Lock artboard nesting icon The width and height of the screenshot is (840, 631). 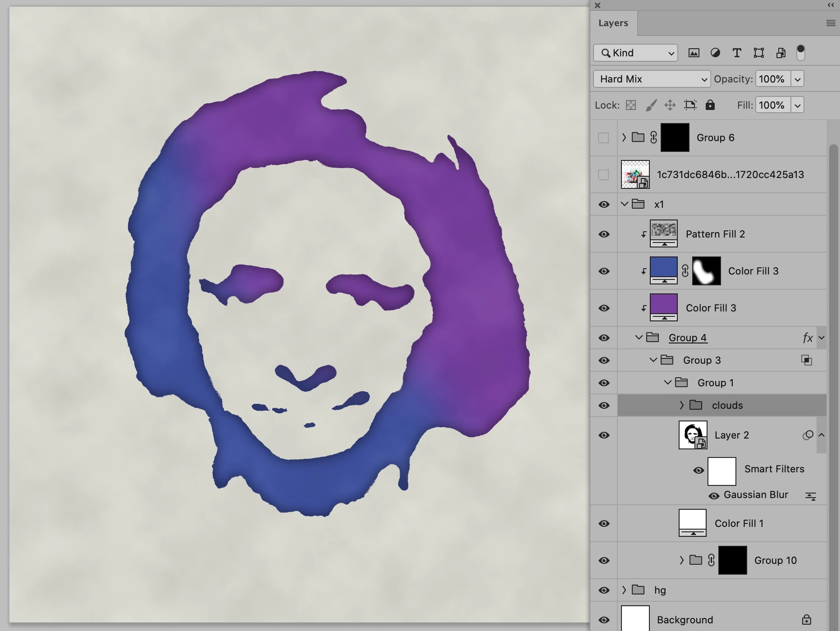click(690, 105)
